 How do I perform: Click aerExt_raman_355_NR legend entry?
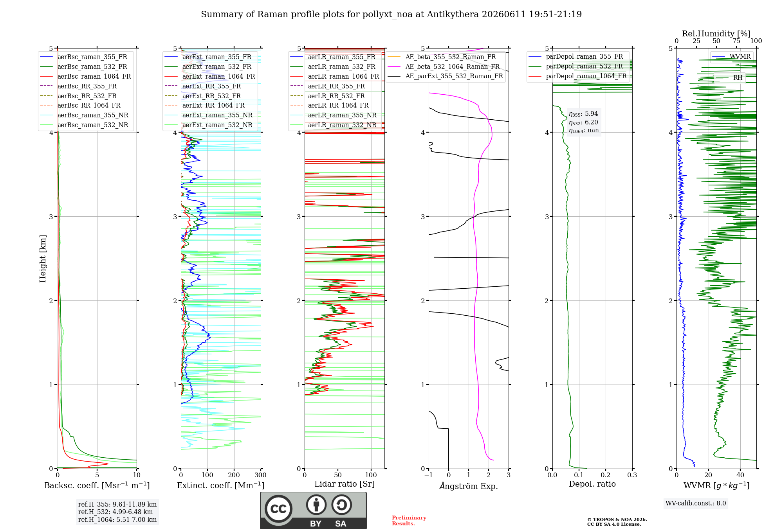pos(209,115)
